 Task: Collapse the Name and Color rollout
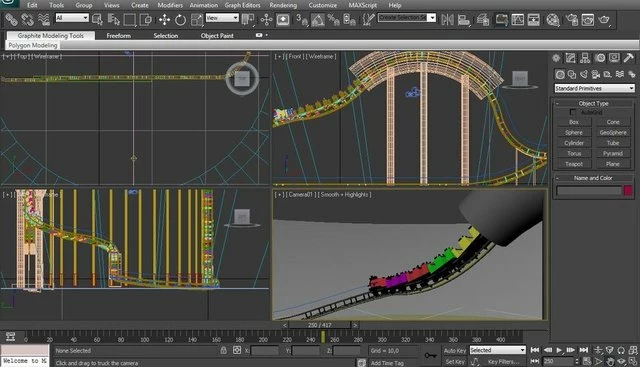pyautogui.click(x=593, y=178)
